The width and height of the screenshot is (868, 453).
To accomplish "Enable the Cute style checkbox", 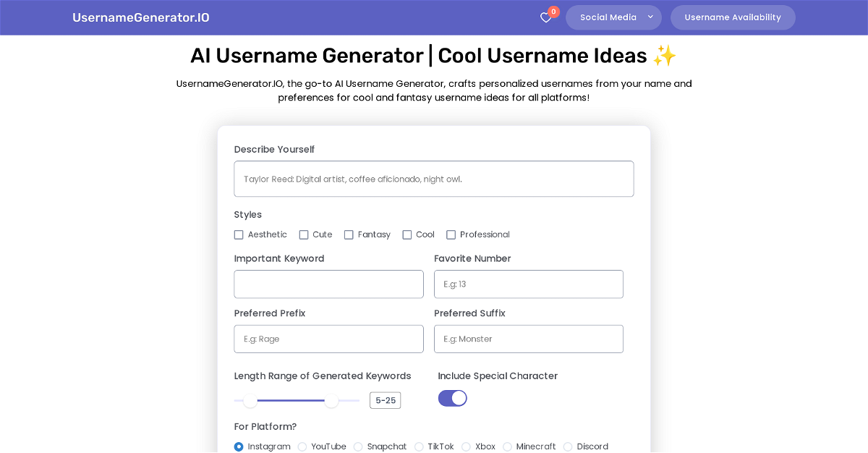I will (304, 234).
